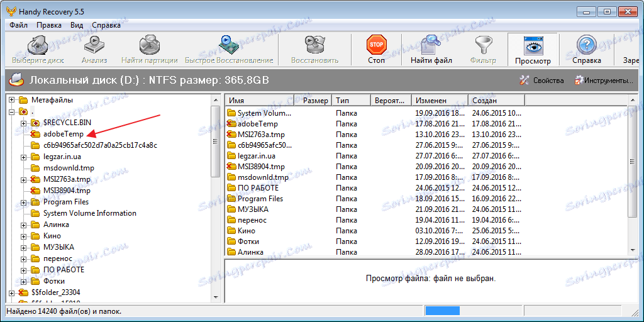The image size is (644, 322).
Task: Expand the Кино tree node
Action: (x=23, y=236)
